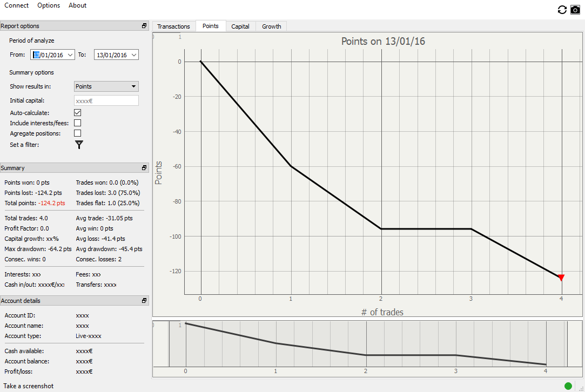This screenshot has width=585, height=392.
Task: Click the Take a screenshot status text
Action: [x=28, y=386]
